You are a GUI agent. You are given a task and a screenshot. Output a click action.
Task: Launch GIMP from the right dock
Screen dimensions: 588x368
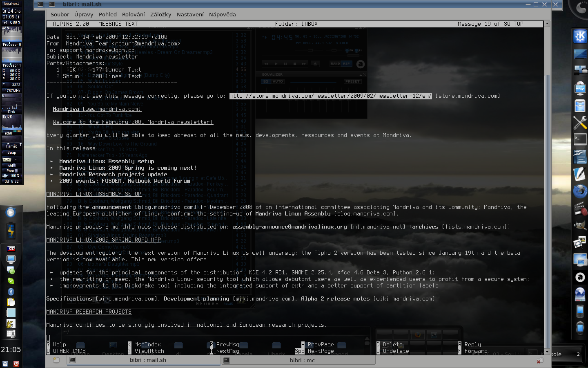[580, 225]
